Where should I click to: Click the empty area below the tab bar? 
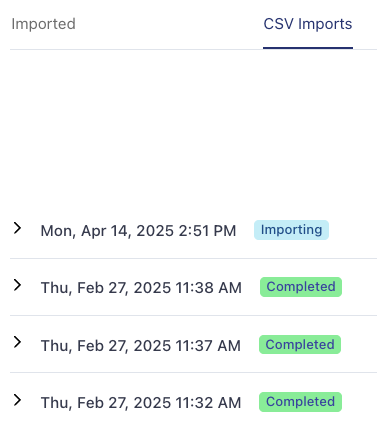(x=193, y=127)
